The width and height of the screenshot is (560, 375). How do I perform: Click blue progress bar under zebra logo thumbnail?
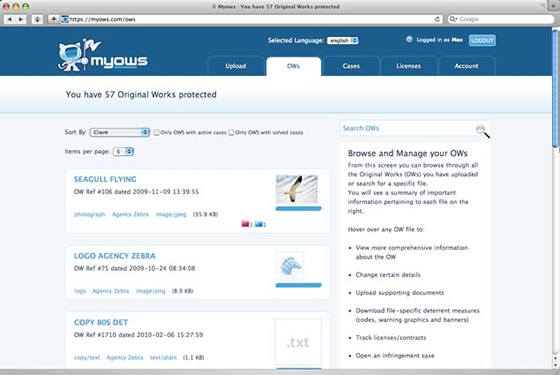click(x=299, y=285)
